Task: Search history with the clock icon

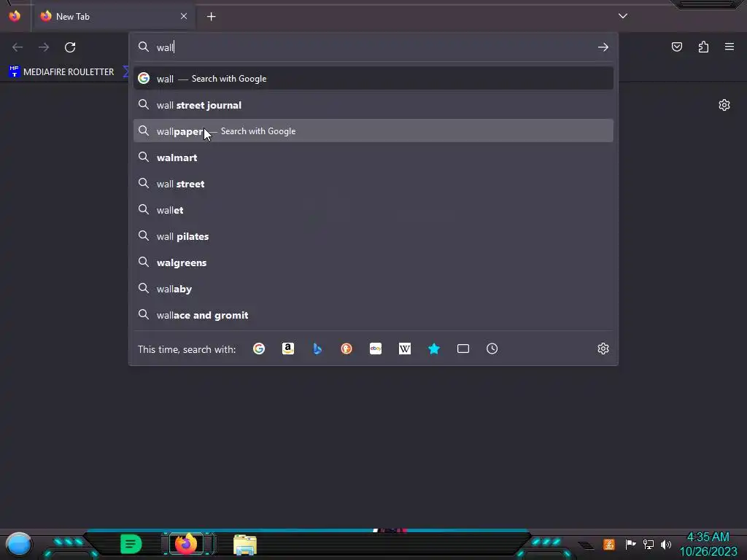Action: coord(492,349)
